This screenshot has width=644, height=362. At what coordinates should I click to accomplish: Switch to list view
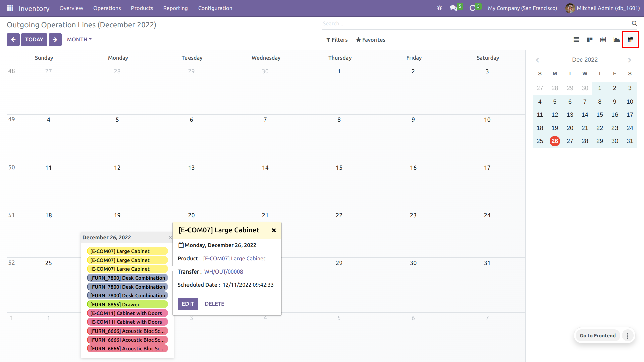[576, 40]
